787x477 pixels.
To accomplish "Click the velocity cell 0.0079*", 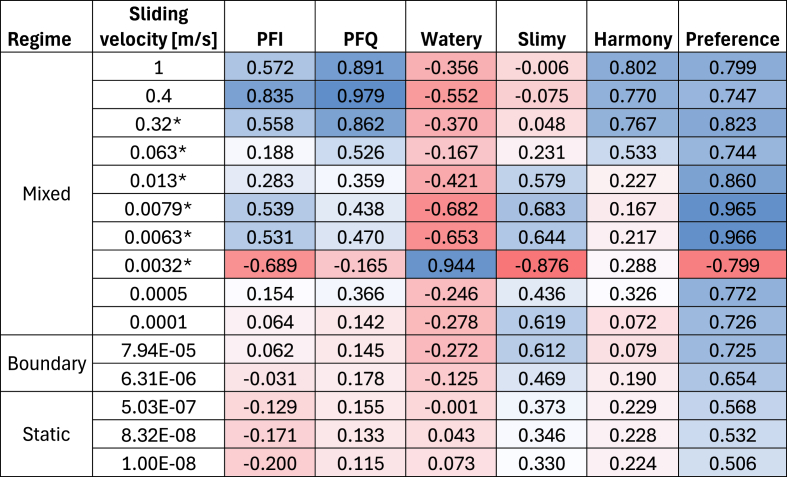I will (x=159, y=208).
